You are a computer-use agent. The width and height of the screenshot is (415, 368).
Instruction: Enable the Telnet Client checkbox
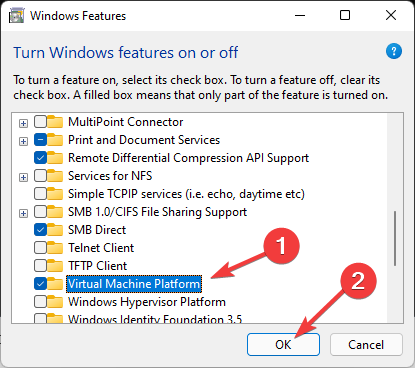(40, 248)
